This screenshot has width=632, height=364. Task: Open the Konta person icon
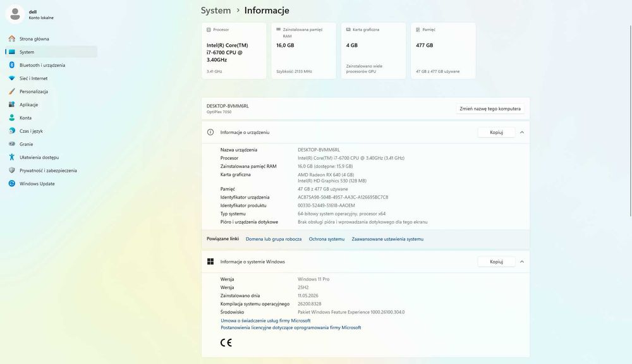(x=11, y=118)
